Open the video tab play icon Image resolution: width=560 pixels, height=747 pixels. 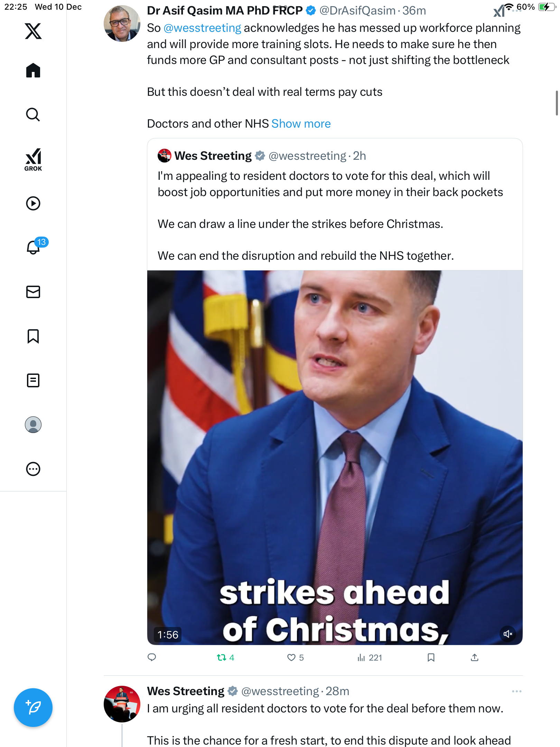(33, 203)
